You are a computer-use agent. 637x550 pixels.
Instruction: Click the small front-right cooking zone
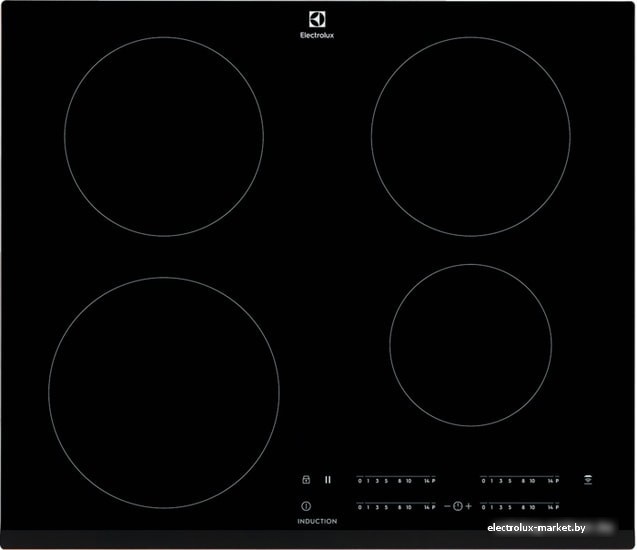pos(471,345)
